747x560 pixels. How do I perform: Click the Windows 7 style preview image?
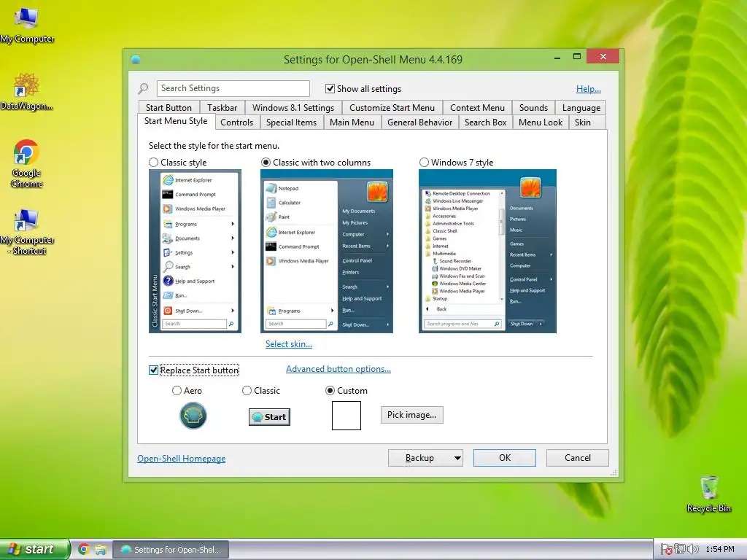(487, 251)
